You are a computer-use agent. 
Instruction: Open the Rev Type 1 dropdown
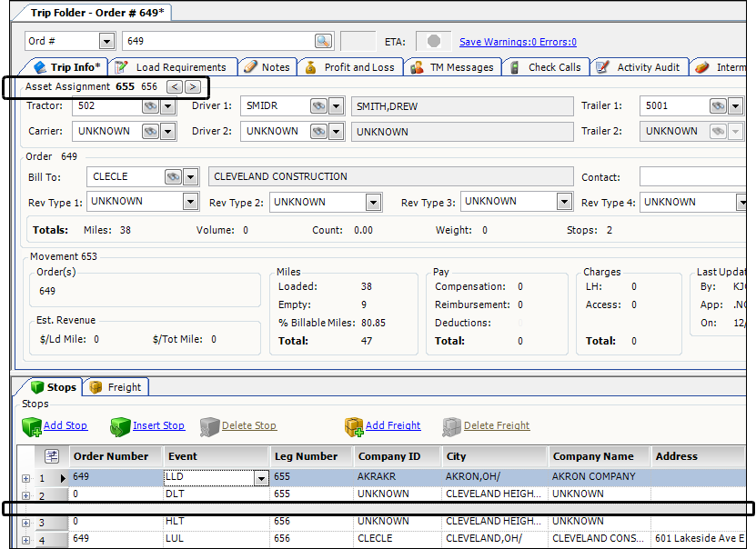(190, 202)
